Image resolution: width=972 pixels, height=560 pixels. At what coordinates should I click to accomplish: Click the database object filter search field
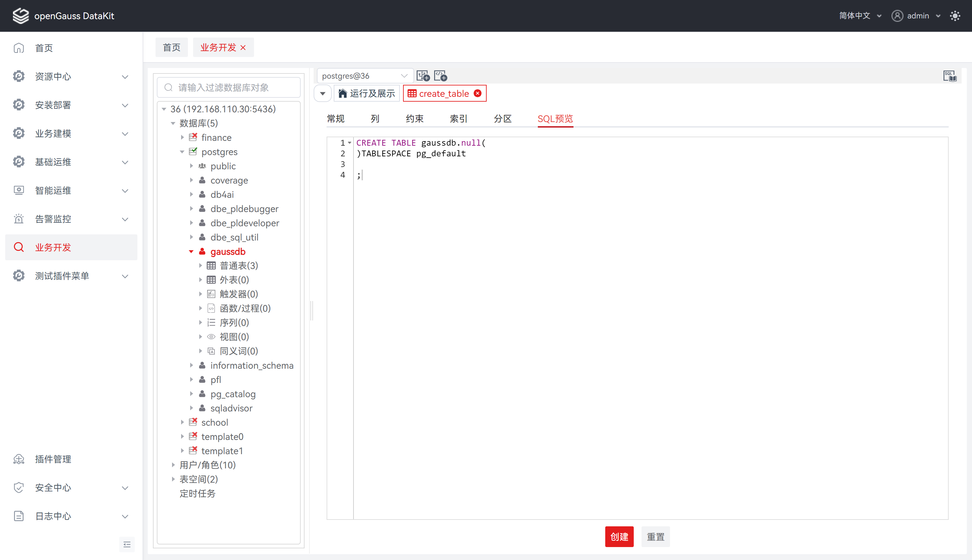pos(229,88)
